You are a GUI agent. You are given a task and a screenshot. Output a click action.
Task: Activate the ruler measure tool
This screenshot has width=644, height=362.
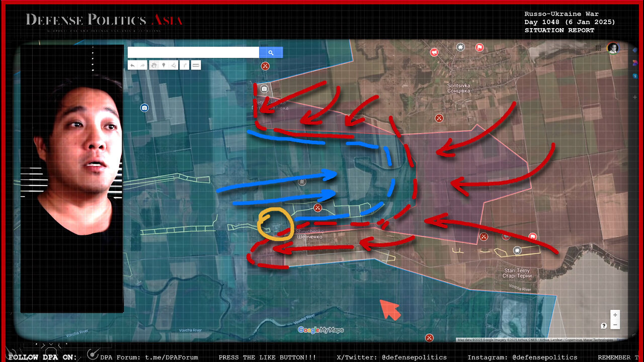point(196,65)
